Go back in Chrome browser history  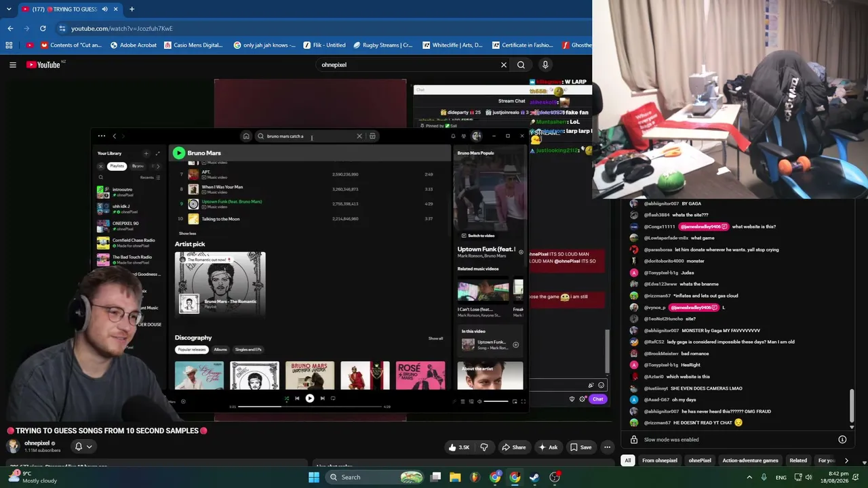click(10, 28)
